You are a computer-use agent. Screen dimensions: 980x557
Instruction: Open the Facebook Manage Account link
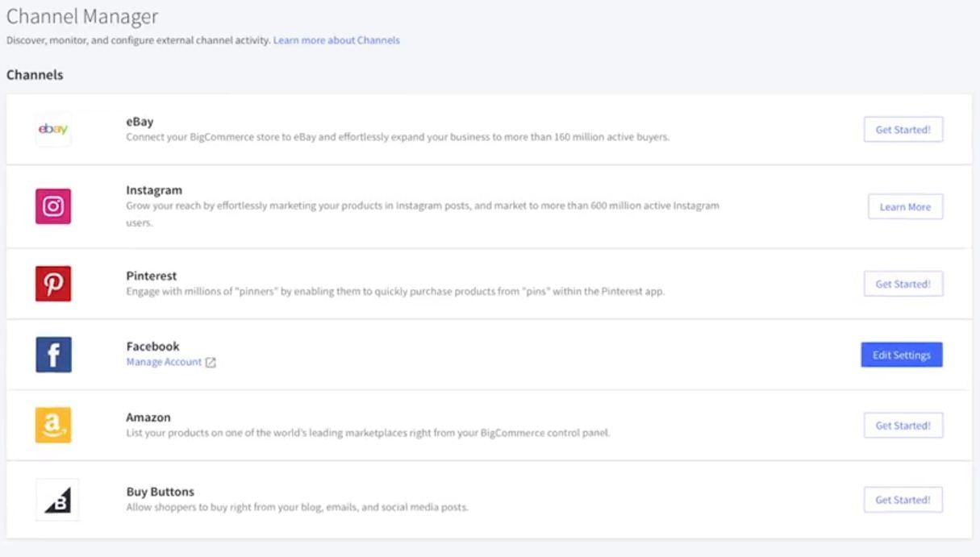pyautogui.click(x=164, y=362)
